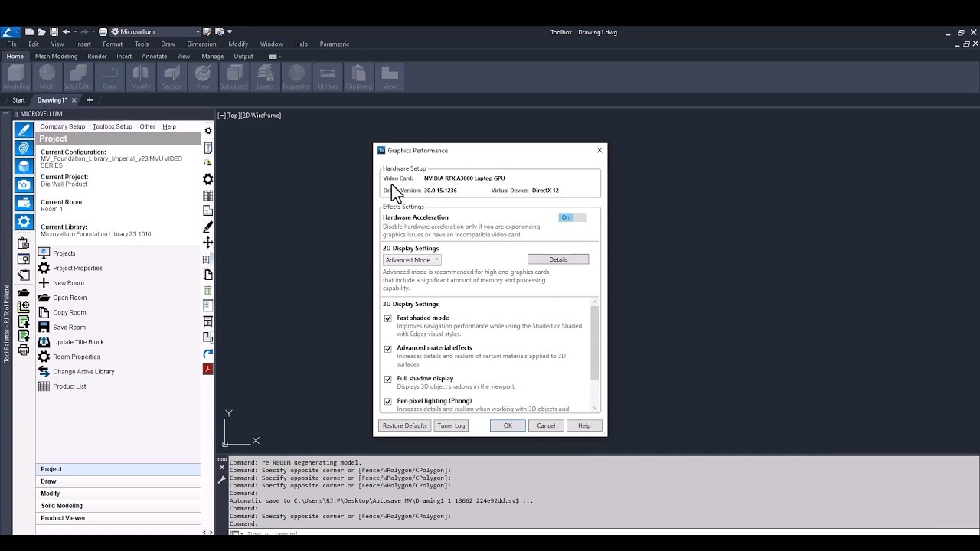
Task: Click the Restore Defaults button
Action: 405,425
